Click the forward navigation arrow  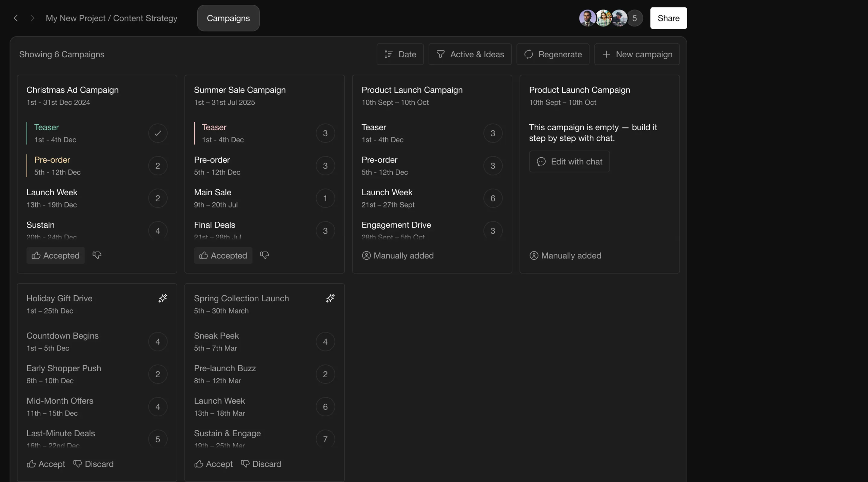click(x=32, y=18)
